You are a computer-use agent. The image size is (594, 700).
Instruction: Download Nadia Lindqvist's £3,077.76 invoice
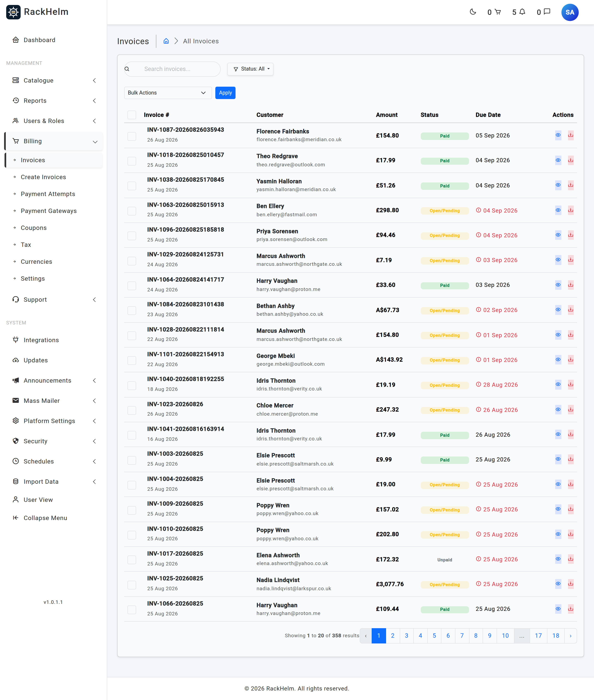[570, 584]
